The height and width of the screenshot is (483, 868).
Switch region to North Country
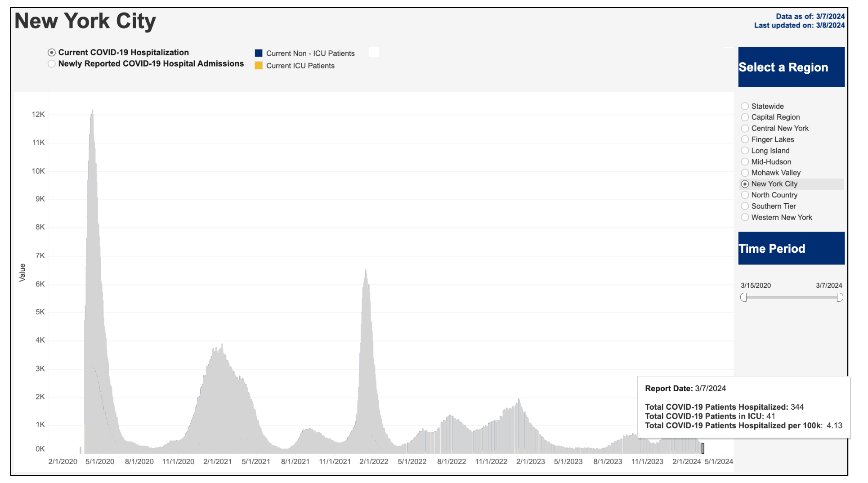[x=745, y=195]
